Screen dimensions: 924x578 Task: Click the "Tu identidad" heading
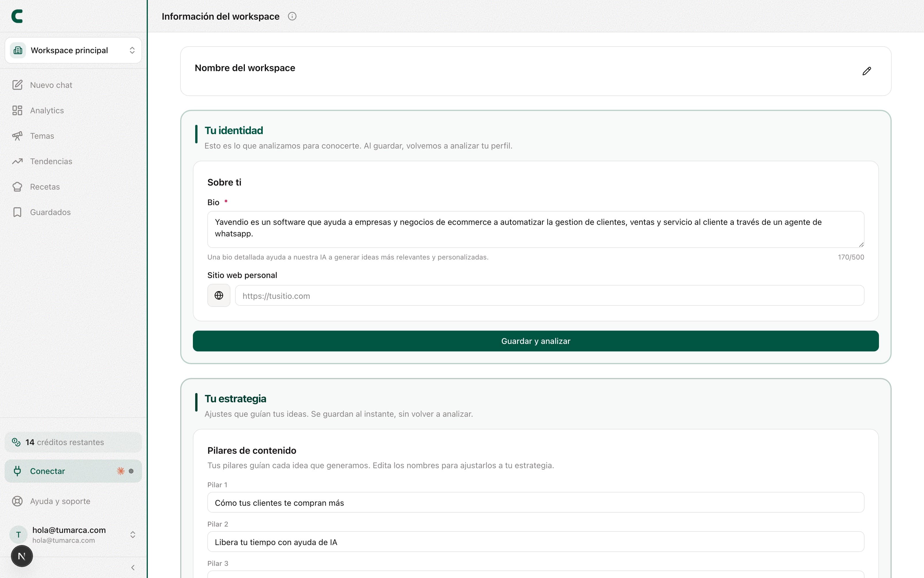(x=234, y=131)
